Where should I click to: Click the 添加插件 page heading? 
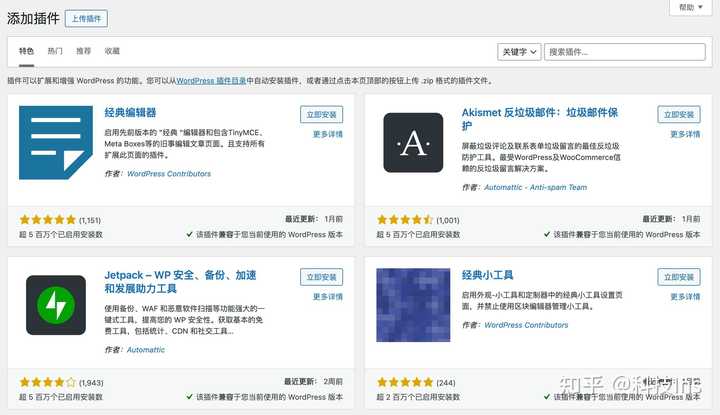point(33,18)
